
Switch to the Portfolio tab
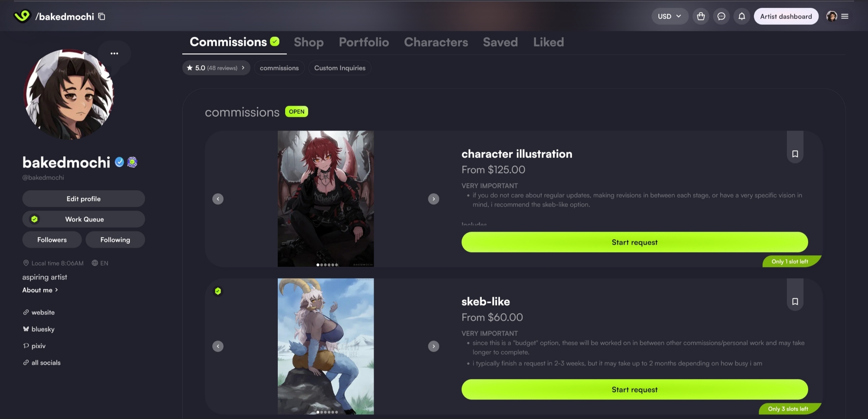tap(364, 42)
